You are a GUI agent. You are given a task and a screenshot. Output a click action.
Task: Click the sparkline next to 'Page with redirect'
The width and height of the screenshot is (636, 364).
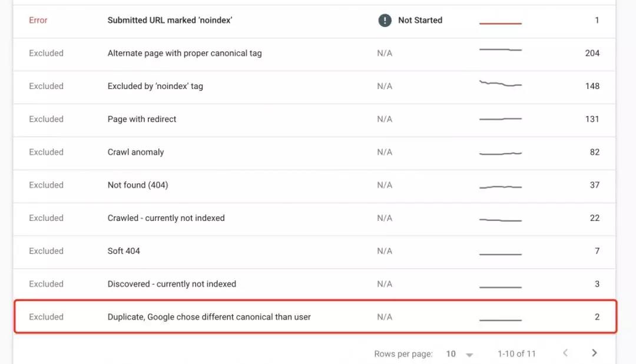click(x=501, y=119)
